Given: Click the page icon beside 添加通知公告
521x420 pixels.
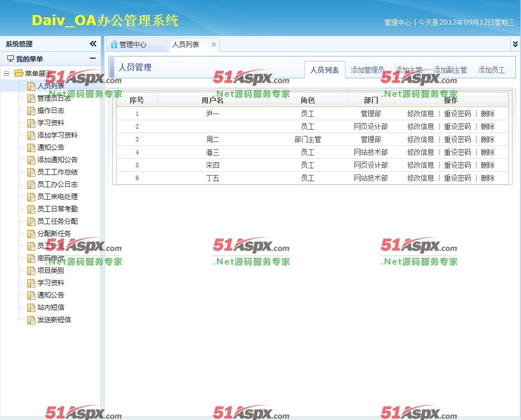Looking at the screenshot, I should 31,160.
